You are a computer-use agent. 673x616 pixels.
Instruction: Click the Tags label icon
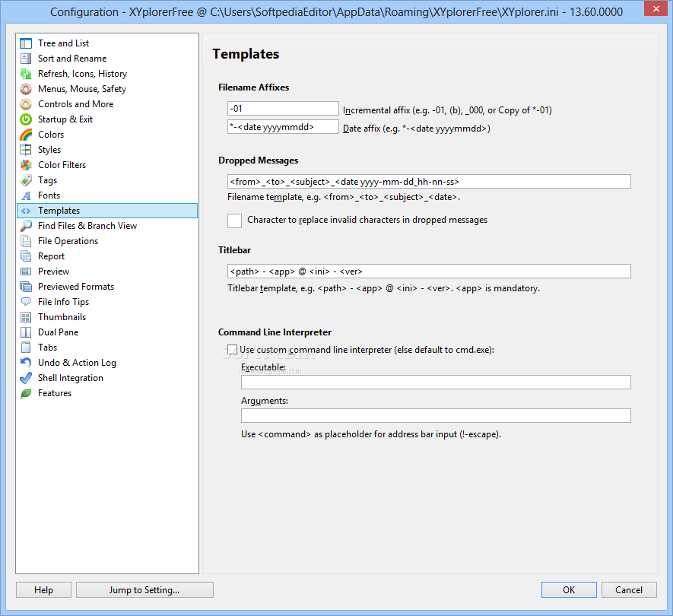click(26, 180)
